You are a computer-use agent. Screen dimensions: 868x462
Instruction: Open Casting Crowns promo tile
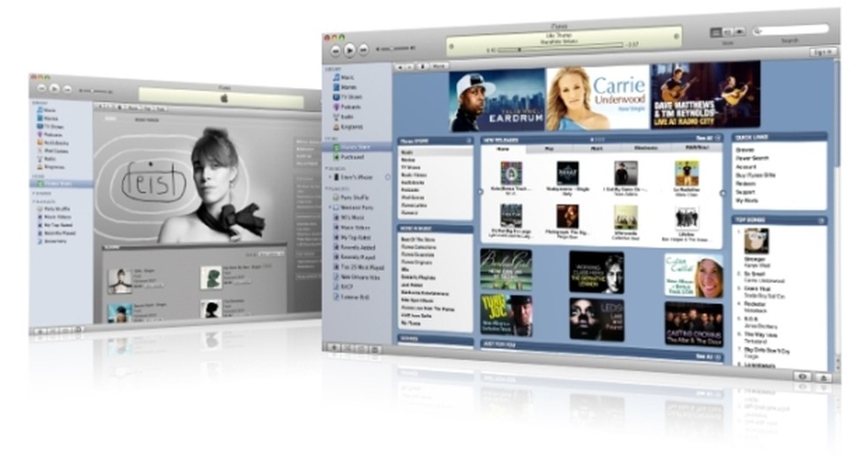click(693, 324)
